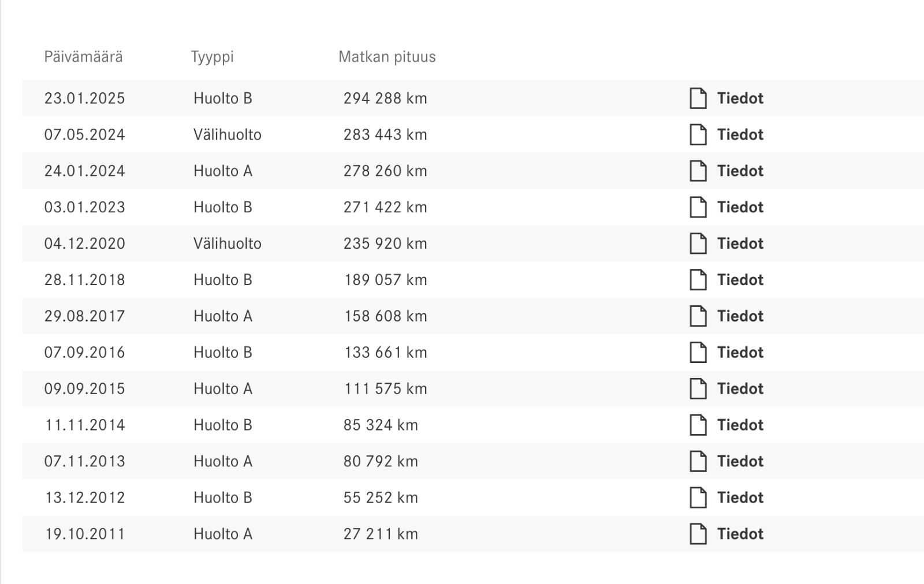Select Välihuolto type in 04.12.2020 row
Image resolution: width=924 pixels, height=584 pixels.
point(228,244)
